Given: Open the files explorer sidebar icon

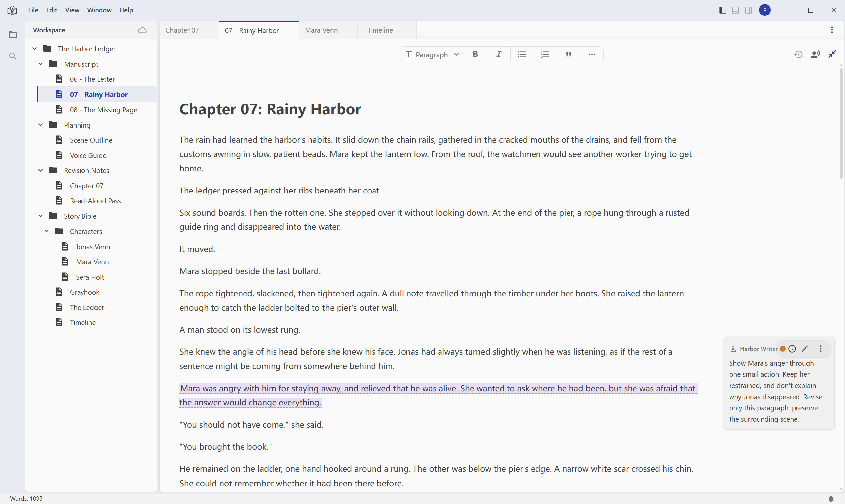Looking at the screenshot, I should (13, 35).
